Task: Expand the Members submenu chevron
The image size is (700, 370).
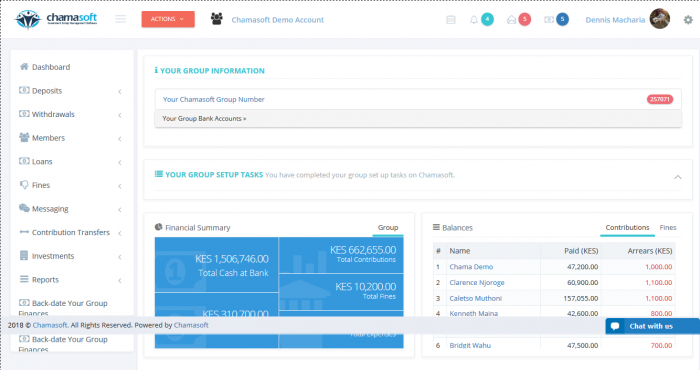Action: point(120,139)
